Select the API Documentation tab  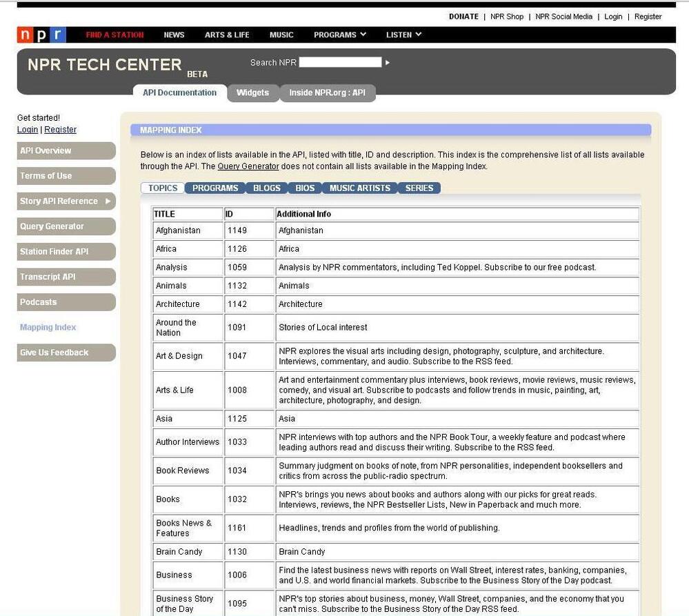tap(180, 92)
